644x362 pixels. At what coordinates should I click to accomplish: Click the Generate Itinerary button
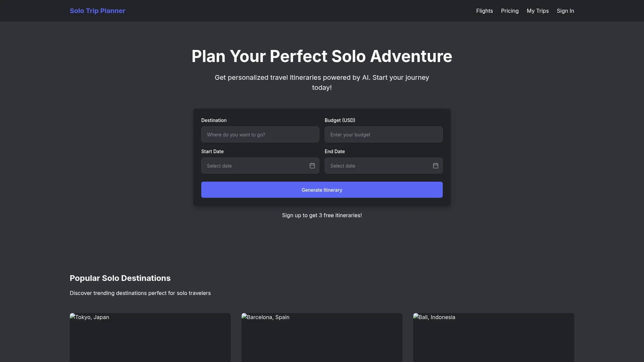(x=322, y=190)
